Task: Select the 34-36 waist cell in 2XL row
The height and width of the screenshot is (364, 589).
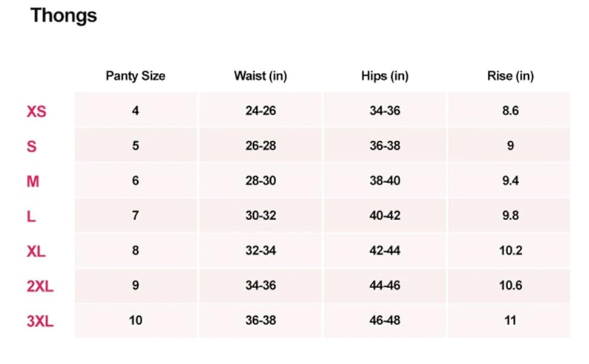Action: (x=260, y=286)
